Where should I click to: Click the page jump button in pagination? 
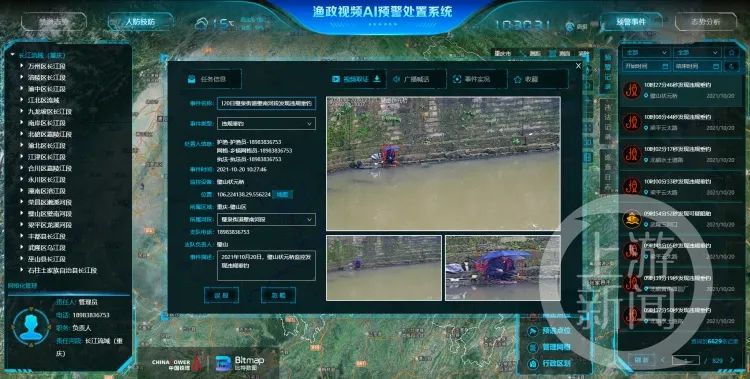point(641,360)
